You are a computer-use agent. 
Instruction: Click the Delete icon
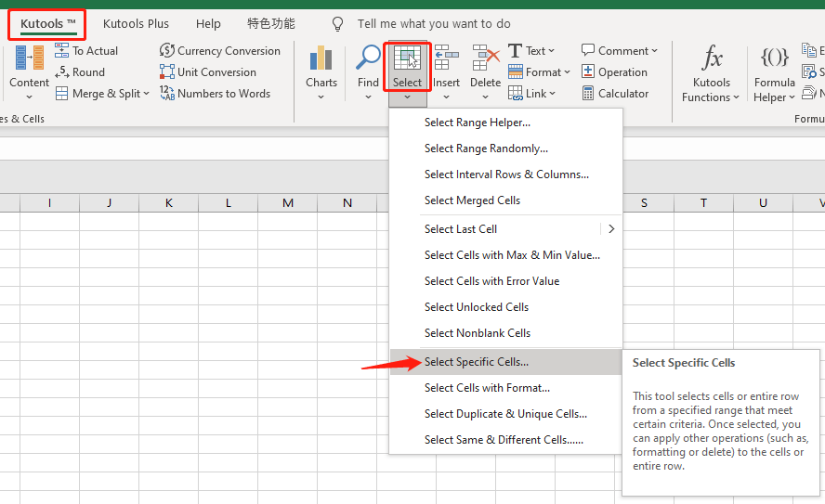click(485, 58)
